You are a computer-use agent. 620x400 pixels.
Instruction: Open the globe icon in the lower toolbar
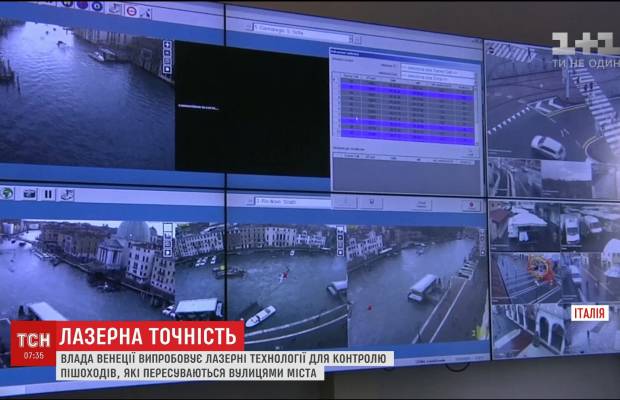coord(6,193)
